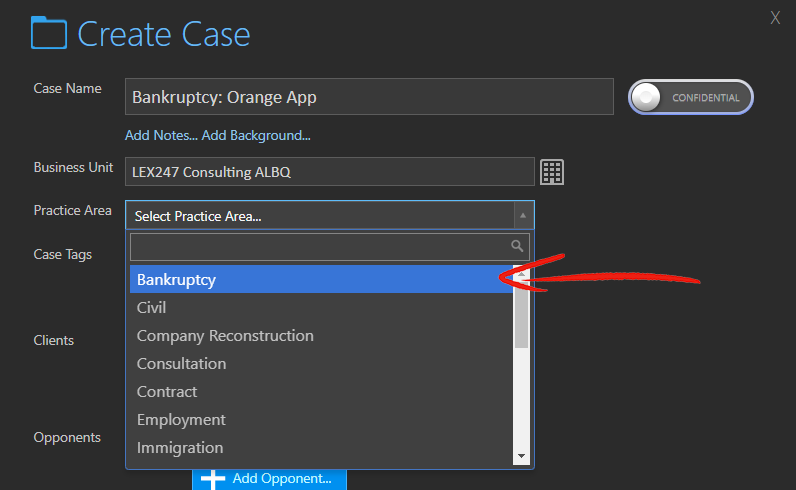Collapse the Practice Area dropdown arrow
The width and height of the screenshot is (796, 490).
click(521, 215)
